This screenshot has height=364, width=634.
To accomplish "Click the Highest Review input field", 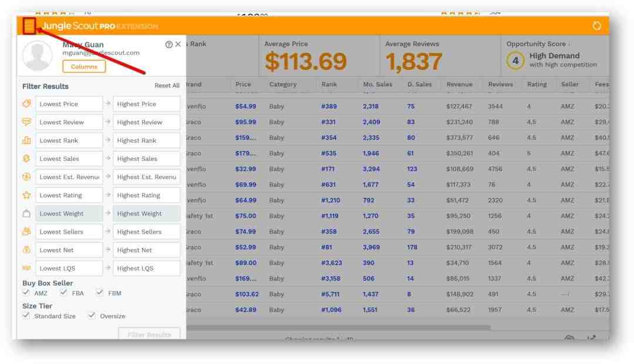I will pyautogui.click(x=146, y=122).
